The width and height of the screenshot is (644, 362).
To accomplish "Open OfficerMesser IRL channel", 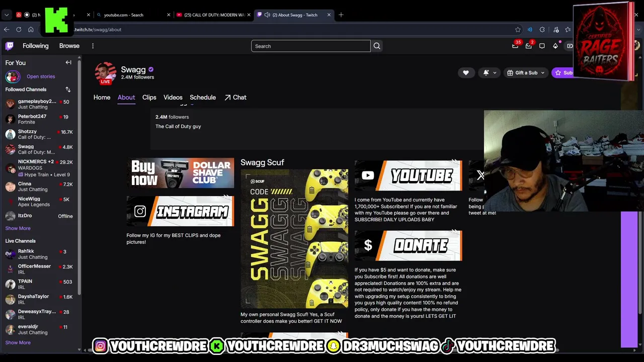I will (x=39, y=269).
